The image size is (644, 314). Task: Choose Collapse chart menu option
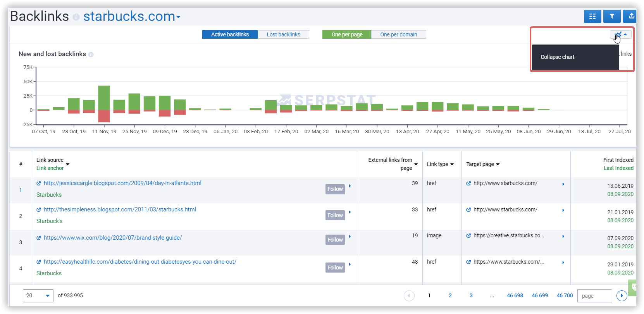pos(575,57)
